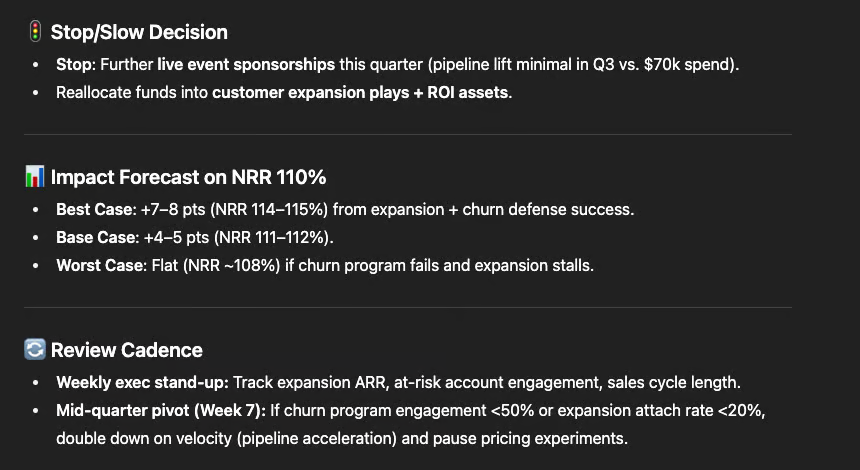Select the Worst Case bullet label
This screenshot has height=470, width=860.
coord(100,265)
